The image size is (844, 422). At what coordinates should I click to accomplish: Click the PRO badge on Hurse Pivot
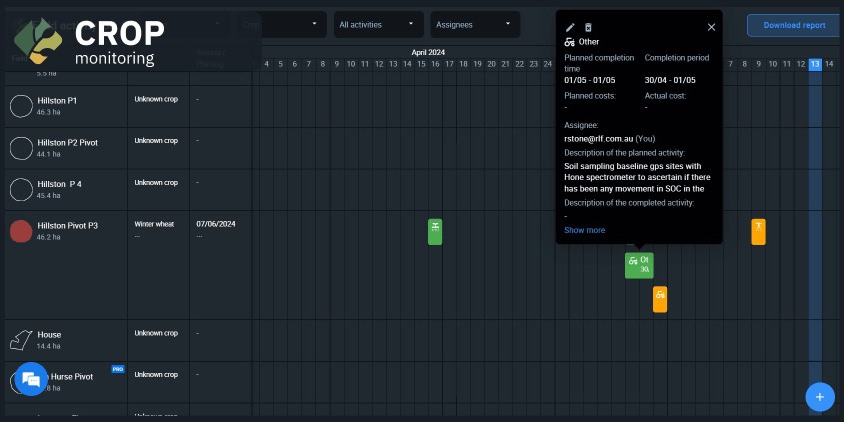point(118,369)
